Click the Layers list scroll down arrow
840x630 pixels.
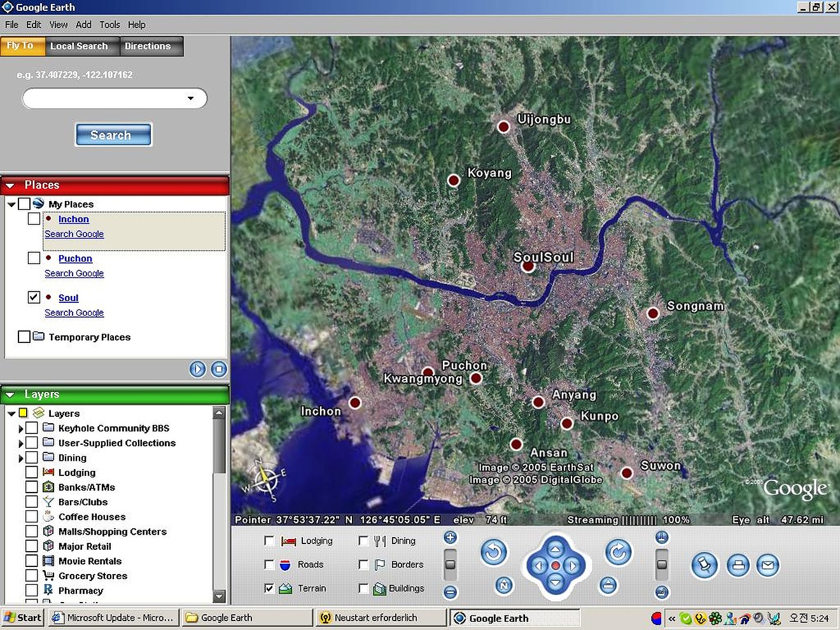[219, 596]
